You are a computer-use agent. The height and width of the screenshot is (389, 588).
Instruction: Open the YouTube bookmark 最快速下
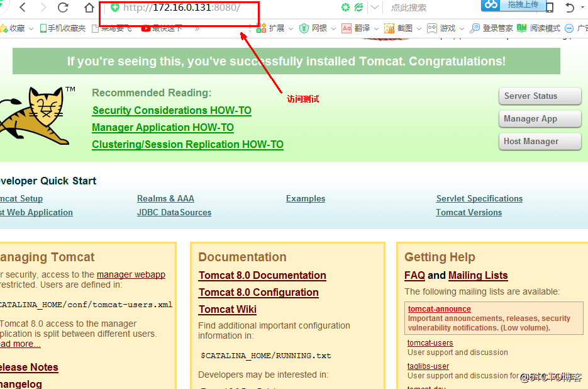pos(162,28)
